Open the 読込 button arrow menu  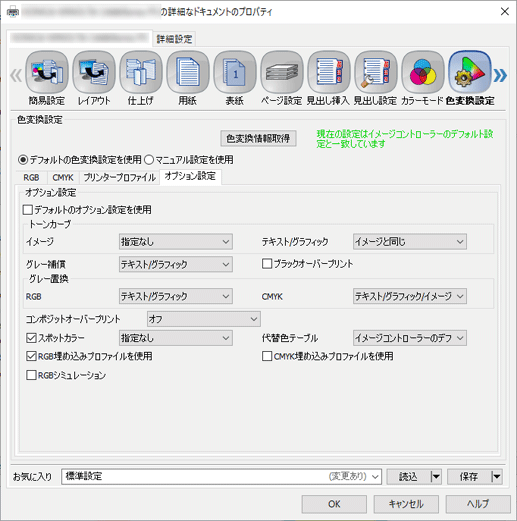[x=436, y=477]
